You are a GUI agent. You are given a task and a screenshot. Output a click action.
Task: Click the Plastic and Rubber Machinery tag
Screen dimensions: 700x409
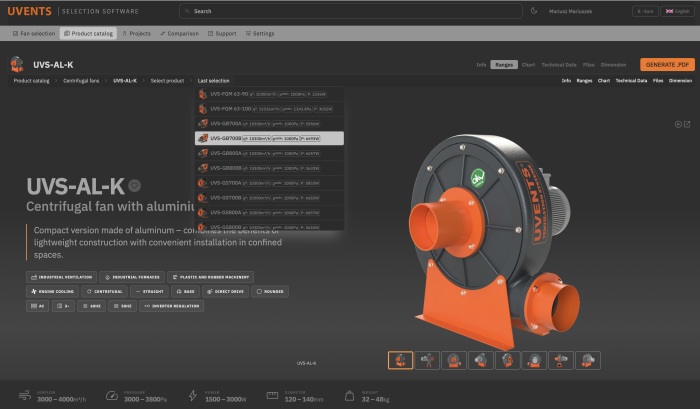[211, 277]
